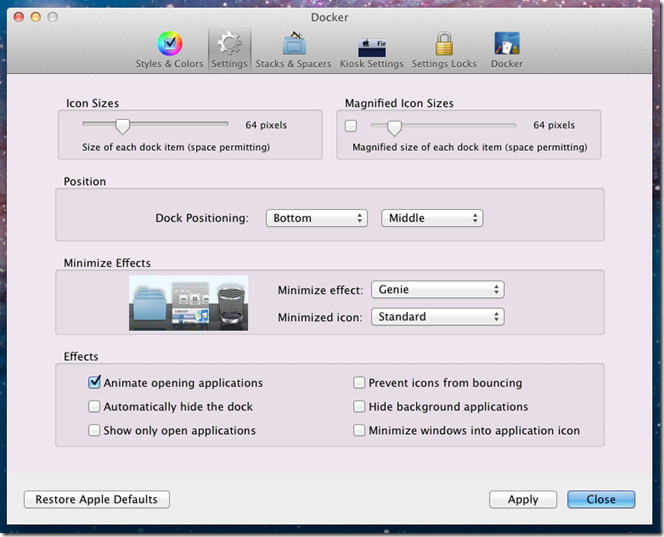The image size is (664, 537).
Task: Open the Bottom dock positioning dropdown
Action: click(x=317, y=218)
